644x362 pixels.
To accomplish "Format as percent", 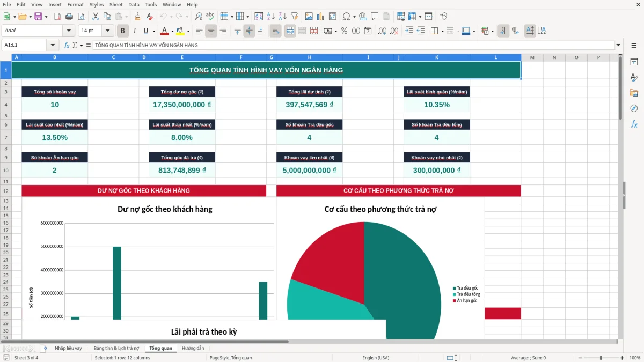I will click(344, 31).
